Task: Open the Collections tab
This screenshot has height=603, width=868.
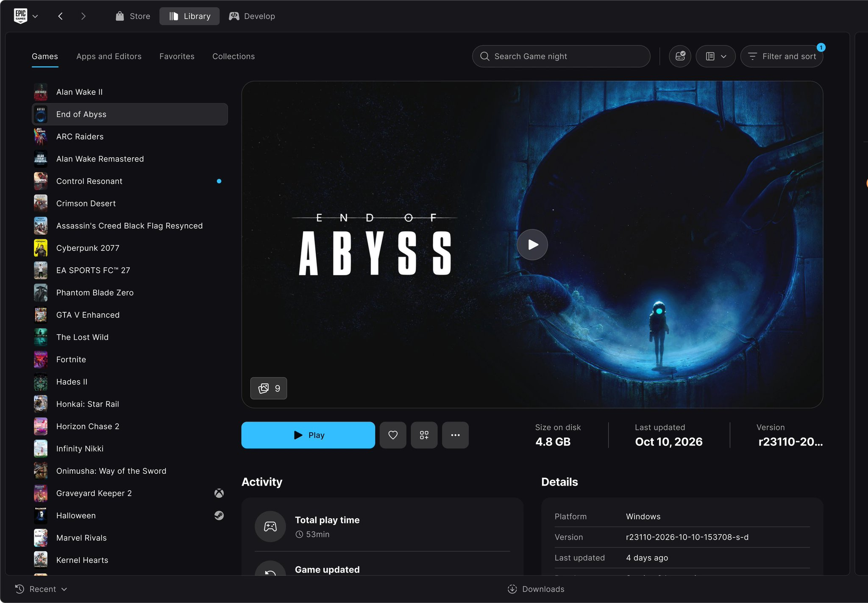Action: coord(234,56)
